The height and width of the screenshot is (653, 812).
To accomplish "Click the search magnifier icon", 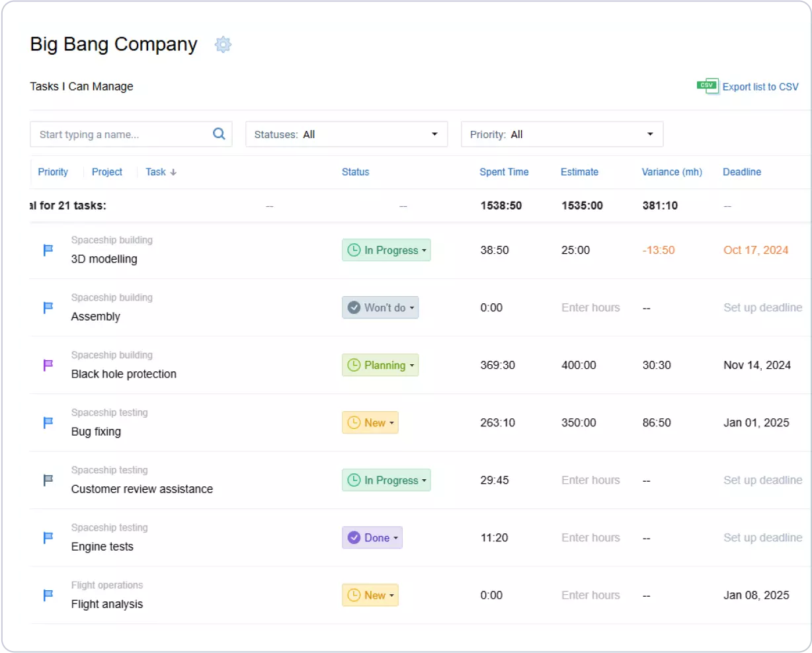I will tap(218, 134).
